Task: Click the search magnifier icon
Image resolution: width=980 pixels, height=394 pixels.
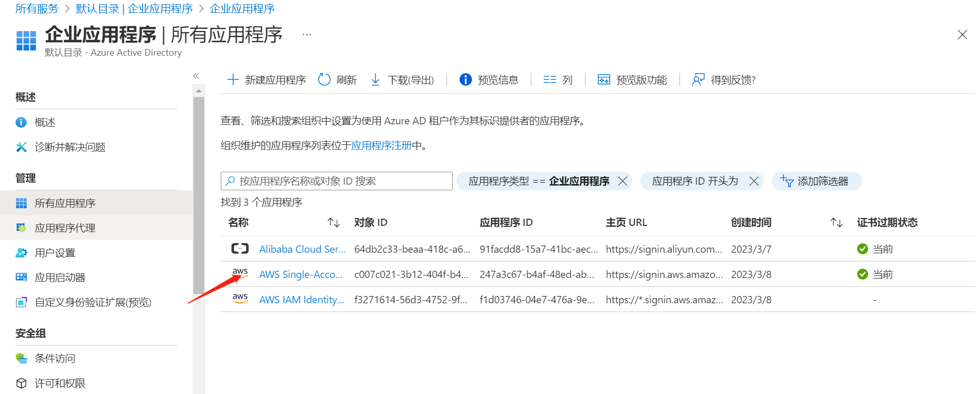Action: click(231, 180)
